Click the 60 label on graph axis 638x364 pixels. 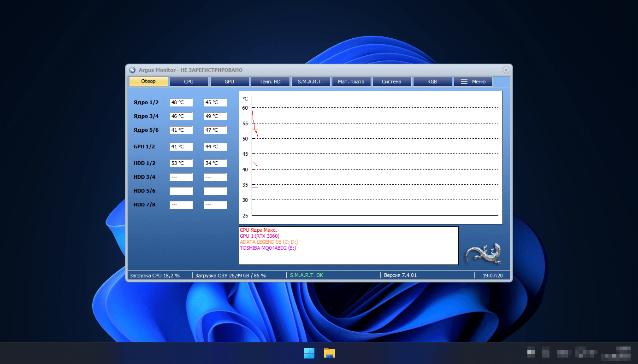point(245,108)
